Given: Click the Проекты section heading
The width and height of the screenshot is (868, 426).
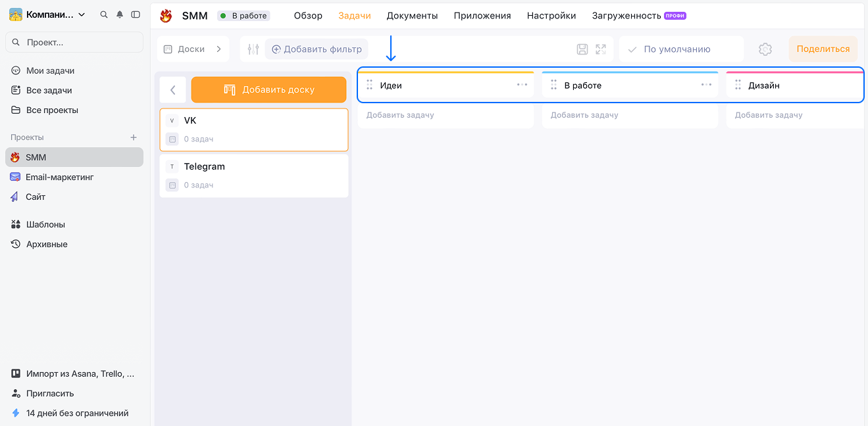Looking at the screenshot, I should click(x=27, y=137).
